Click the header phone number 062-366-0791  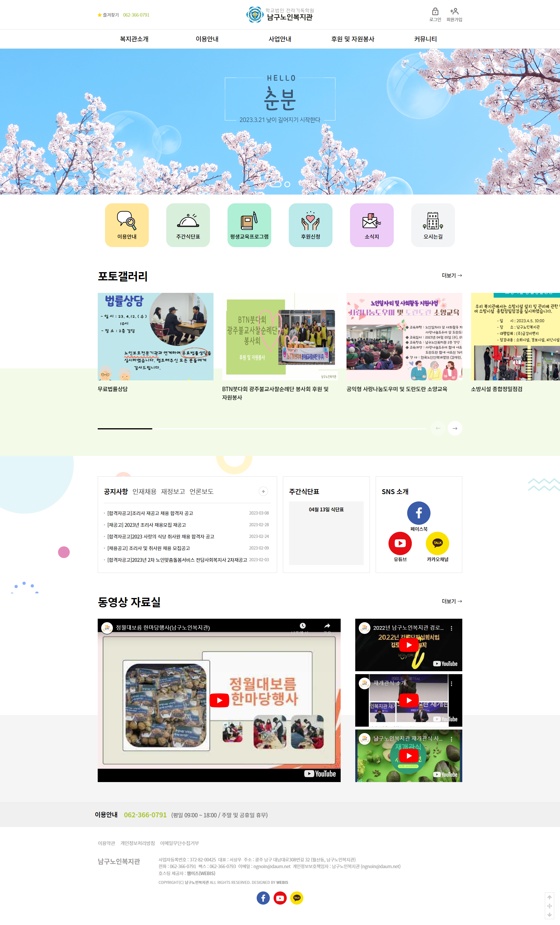coord(136,15)
